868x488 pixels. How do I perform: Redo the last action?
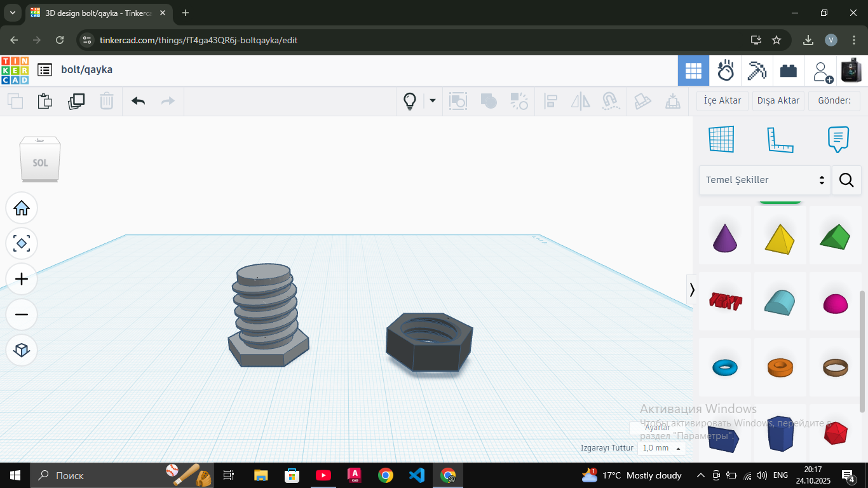point(168,101)
